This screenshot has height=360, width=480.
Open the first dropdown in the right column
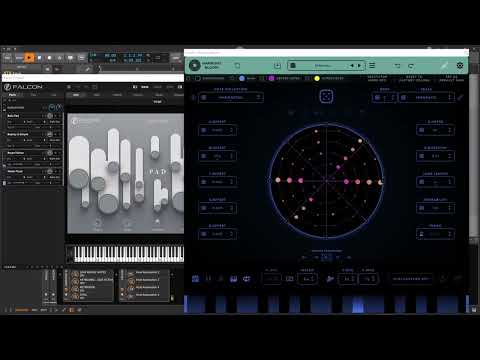435,130
